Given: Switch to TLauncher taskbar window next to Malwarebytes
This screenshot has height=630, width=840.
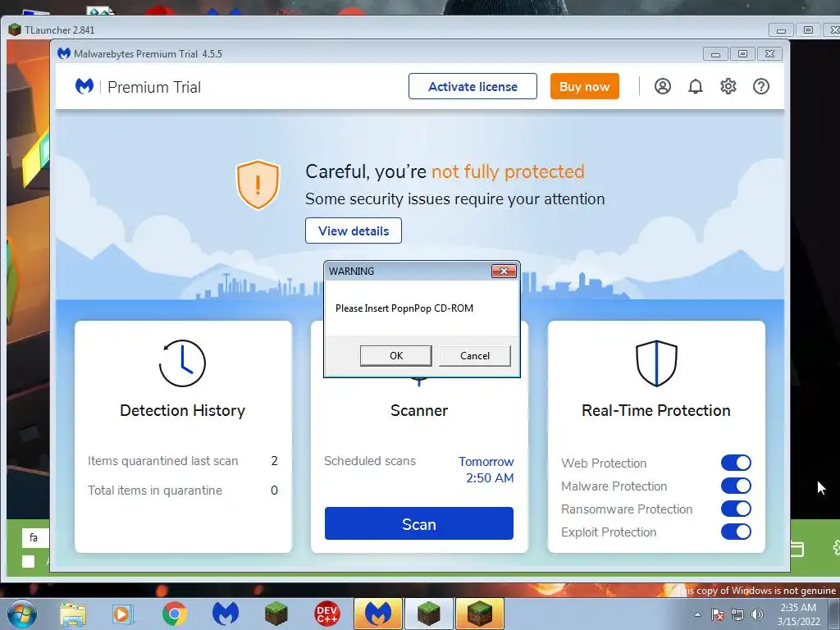Looking at the screenshot, I should (x=428, y=614).
